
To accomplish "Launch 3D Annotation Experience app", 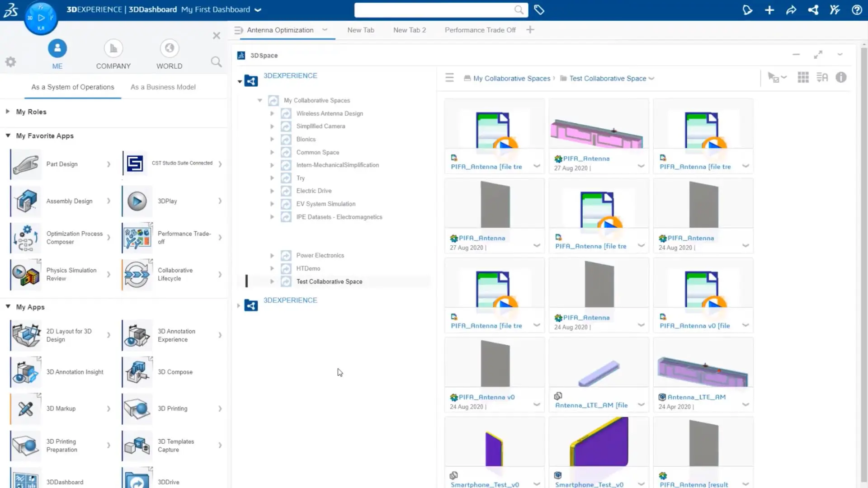I will point(137,335).
